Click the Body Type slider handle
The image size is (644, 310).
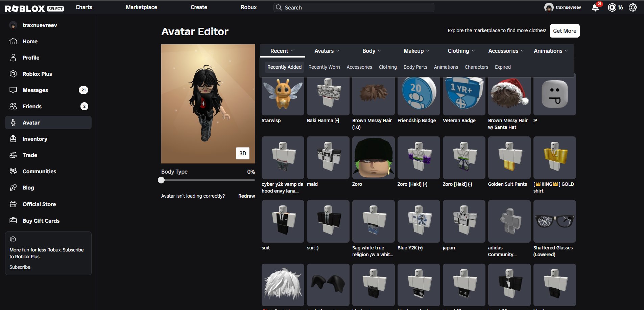[x=161, y=180]
